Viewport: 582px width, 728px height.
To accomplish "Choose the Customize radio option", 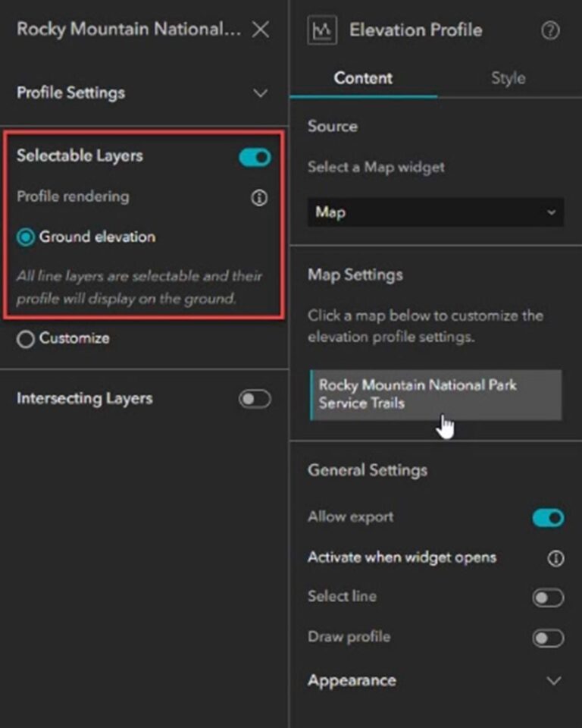I will (26, 339).
